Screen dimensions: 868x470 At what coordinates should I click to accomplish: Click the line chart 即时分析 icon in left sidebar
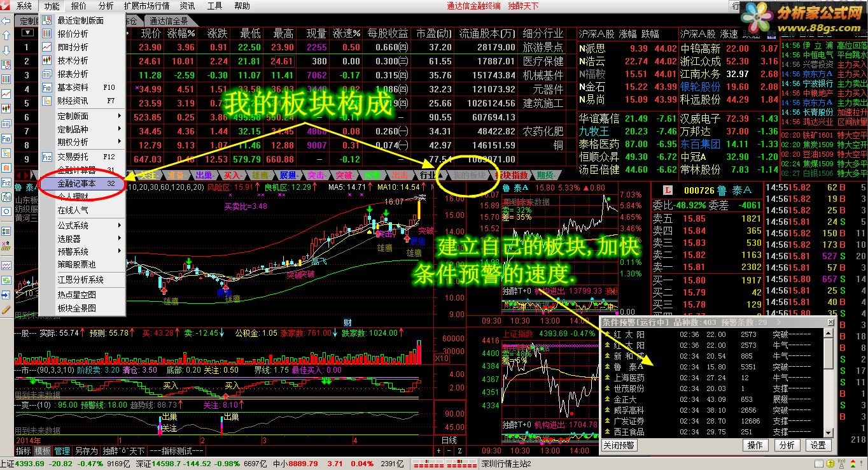(x=6, y=94)
